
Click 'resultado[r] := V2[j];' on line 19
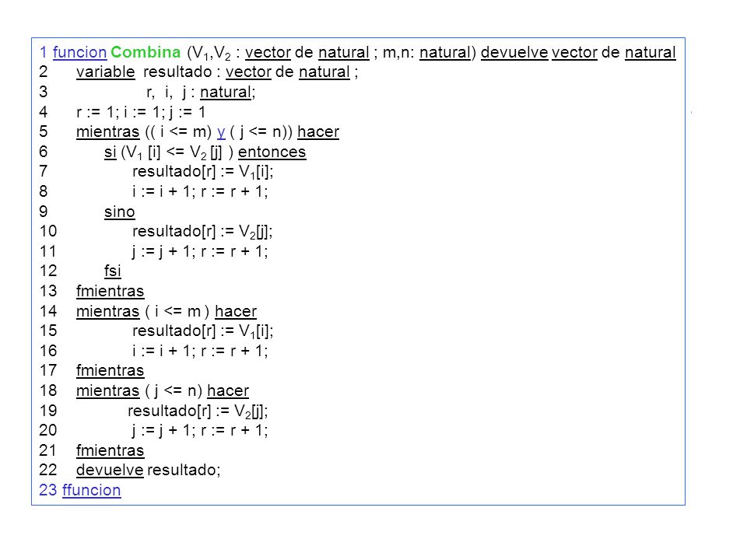pos(198,411)
